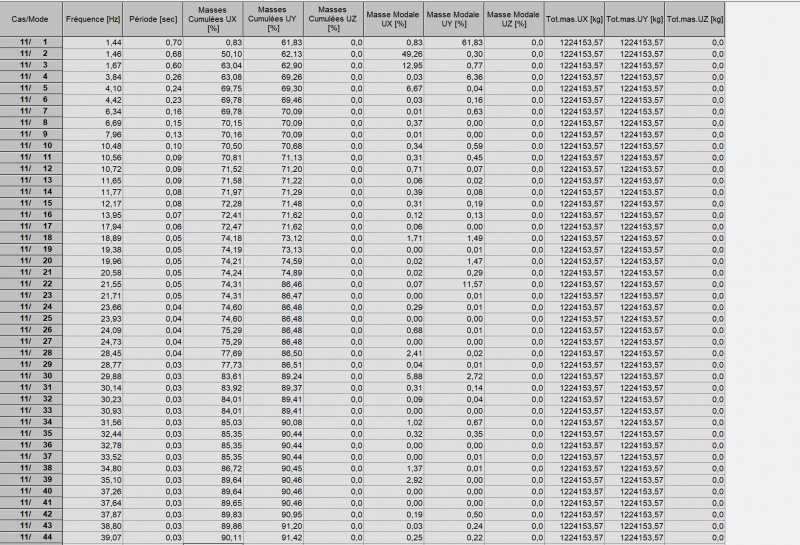
Task: Click the Masse Modale UY column header
Action: pyautogui.click(x=454, y=19)
